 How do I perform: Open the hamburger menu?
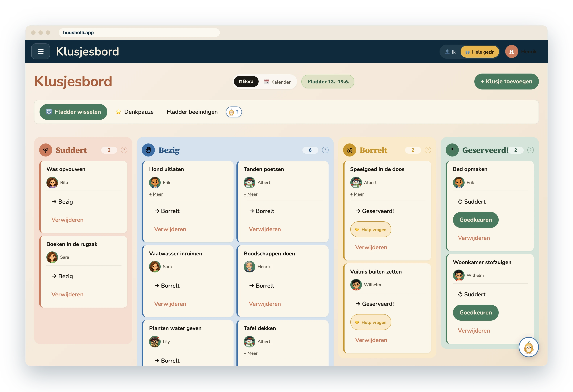point(40,51)
